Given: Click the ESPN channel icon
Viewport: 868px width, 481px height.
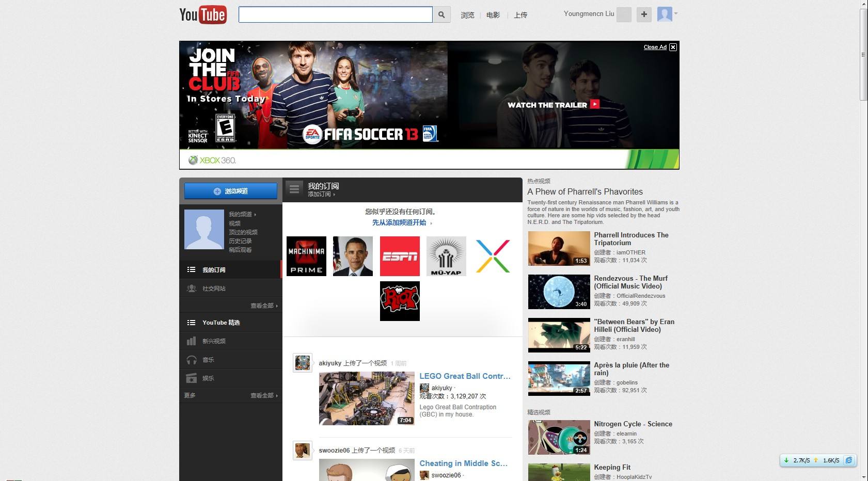Looking at the screenshot, I should click(400, 256).
